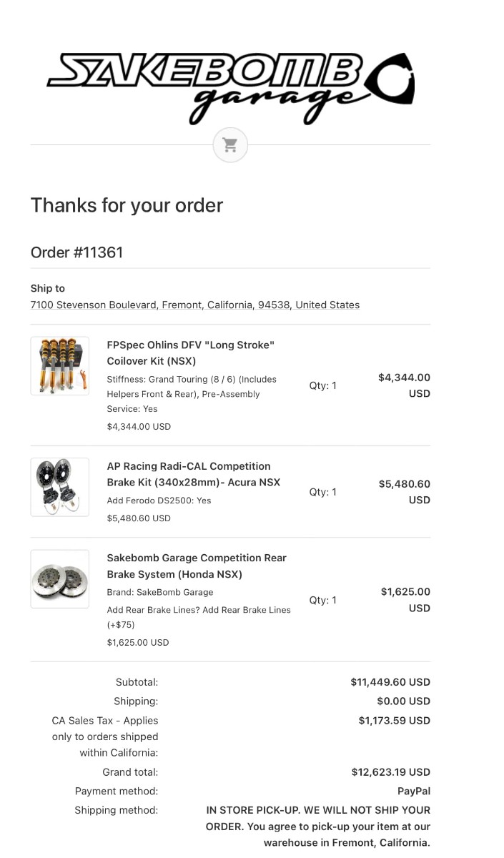Click the Thanks for your order heading
This screenshot has width=504, height=858.
click(x=127, y=205)
